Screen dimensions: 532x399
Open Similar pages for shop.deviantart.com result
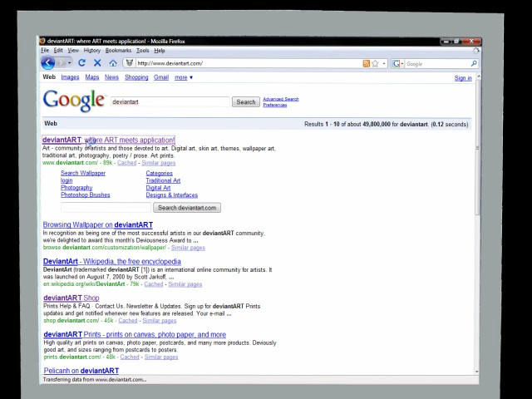(x=160, y=321)
